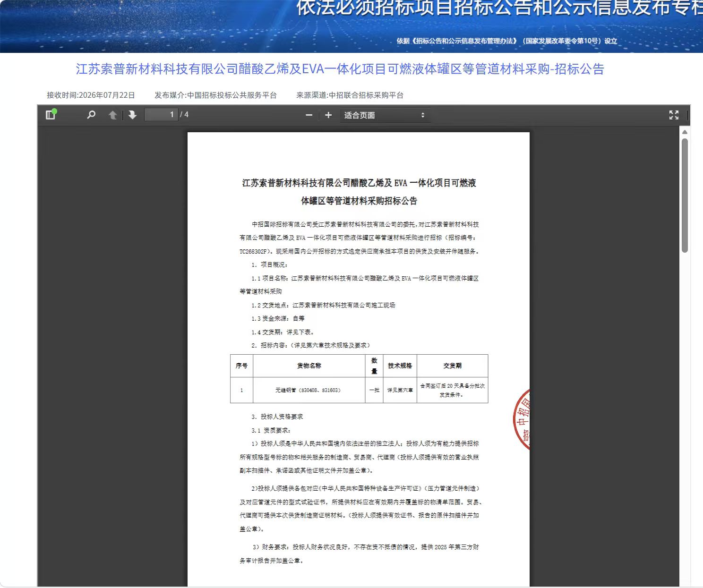The width and height of the screenshot is (703, 588).
Task: Click the 合同签订后20天 delivery cell
Action: pyautogui.click(x=452, y=390)
